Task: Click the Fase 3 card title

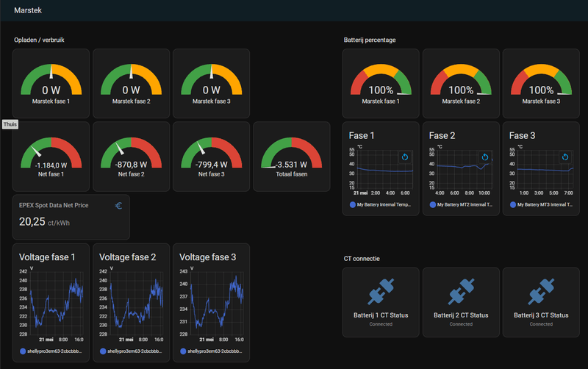Action: 522,135
